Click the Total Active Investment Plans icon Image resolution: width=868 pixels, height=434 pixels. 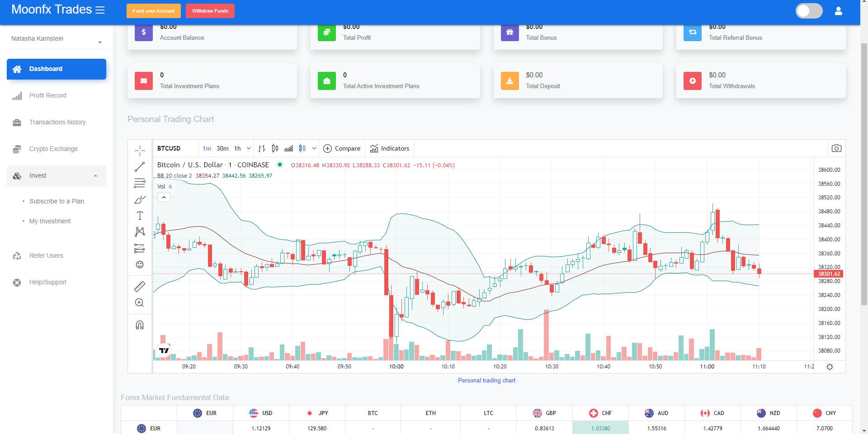click(327, 81)
